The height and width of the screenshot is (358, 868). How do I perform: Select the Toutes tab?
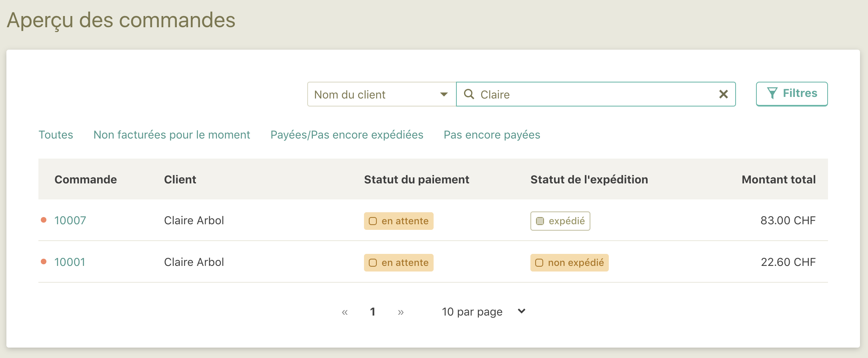click(x=56, y=135)
